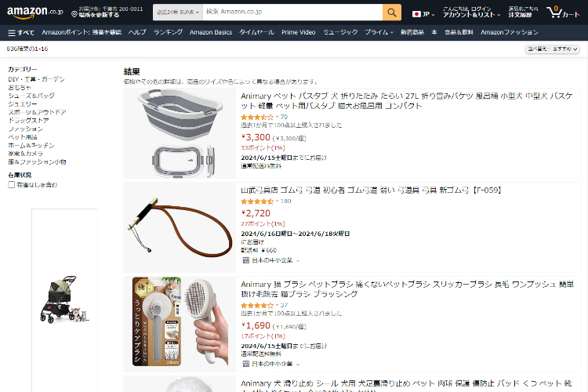Image resolution: width=588 pixels, height=392 pixels.
Task: Open the Animary foldable pet bathtub title
Action: [406, 101]
